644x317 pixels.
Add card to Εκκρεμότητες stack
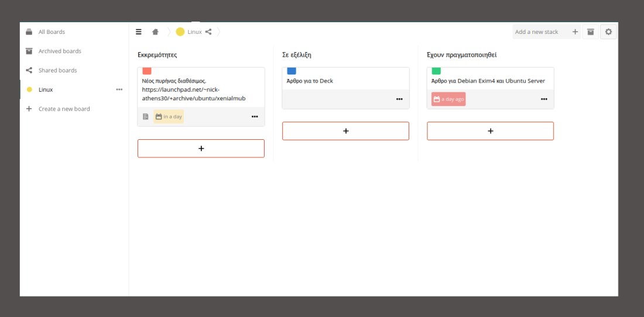(x=201, y=149)
